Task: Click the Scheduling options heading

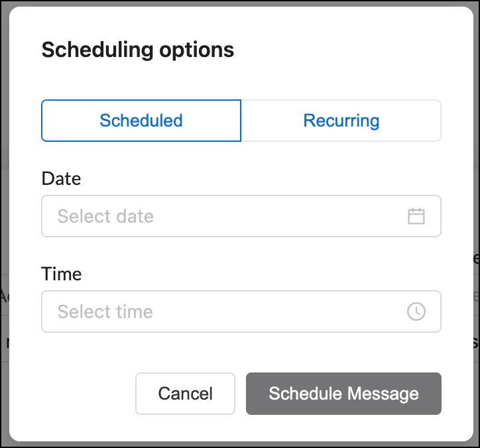Action: [138, 50]
